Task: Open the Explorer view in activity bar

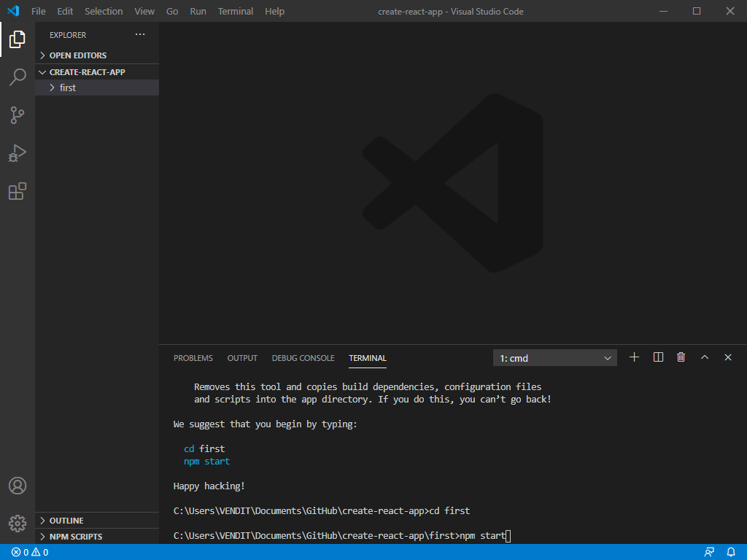Action: (18, 39)
